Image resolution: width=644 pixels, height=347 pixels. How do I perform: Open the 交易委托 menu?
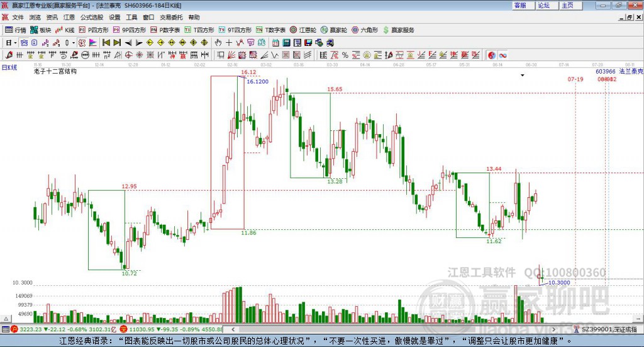171,17
